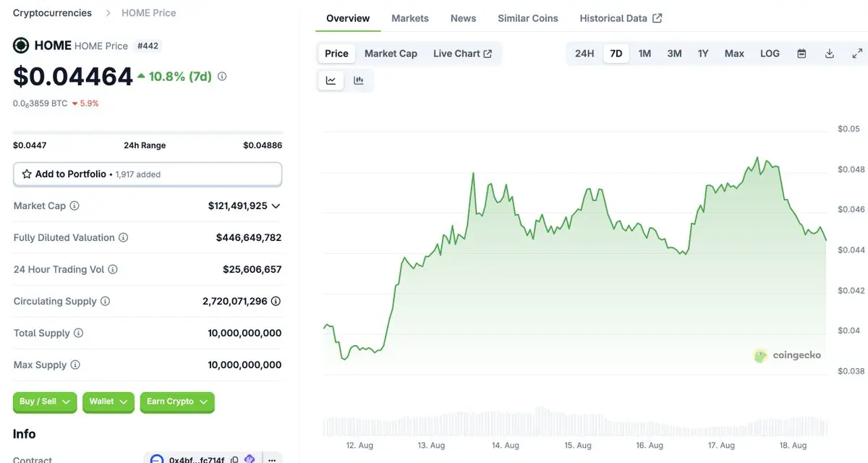Switch to line chart view icon

pos(331,81)
